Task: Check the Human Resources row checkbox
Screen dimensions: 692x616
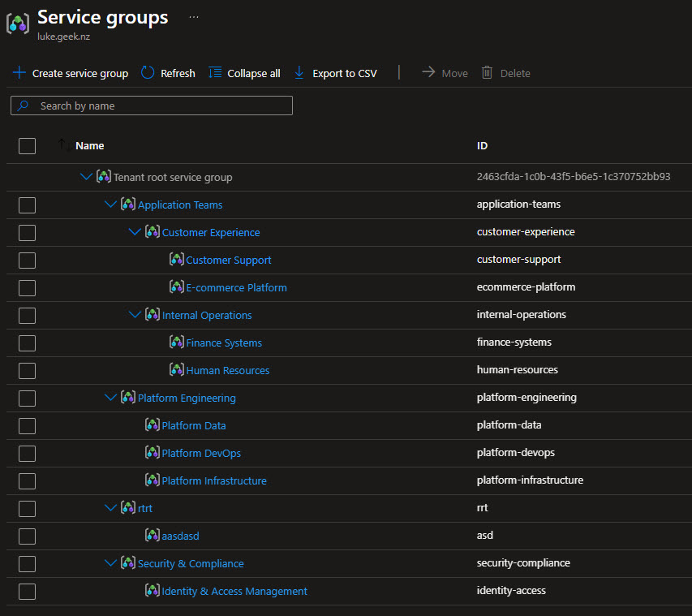Action: 27,370
